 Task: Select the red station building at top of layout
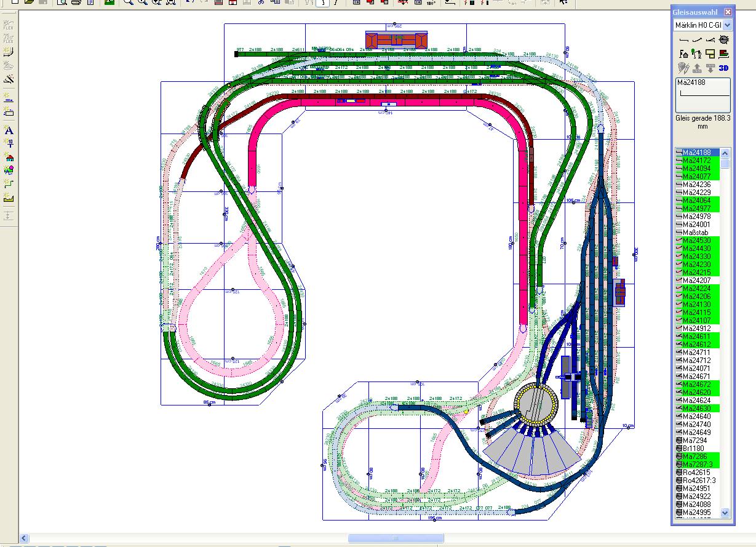tap(397, 40)
